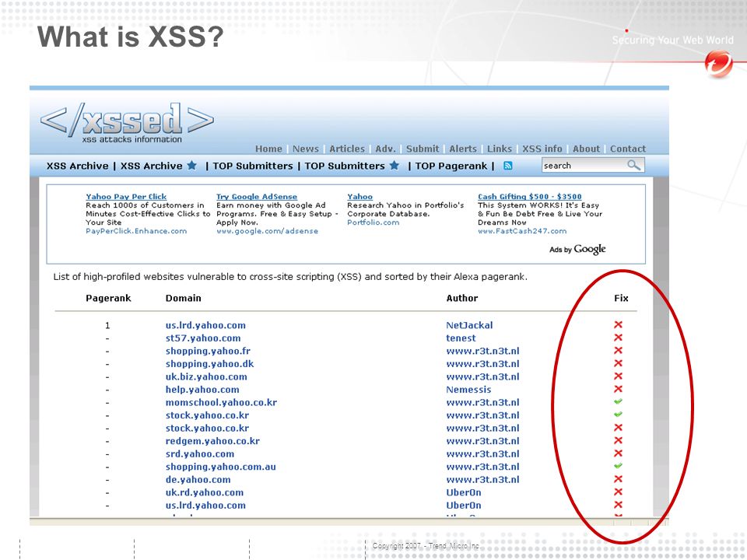The width and height of the screenshot is (747, 560).
Task: Open the Adv. menu item
Action: pyautogui.click(x=385, y=149)
